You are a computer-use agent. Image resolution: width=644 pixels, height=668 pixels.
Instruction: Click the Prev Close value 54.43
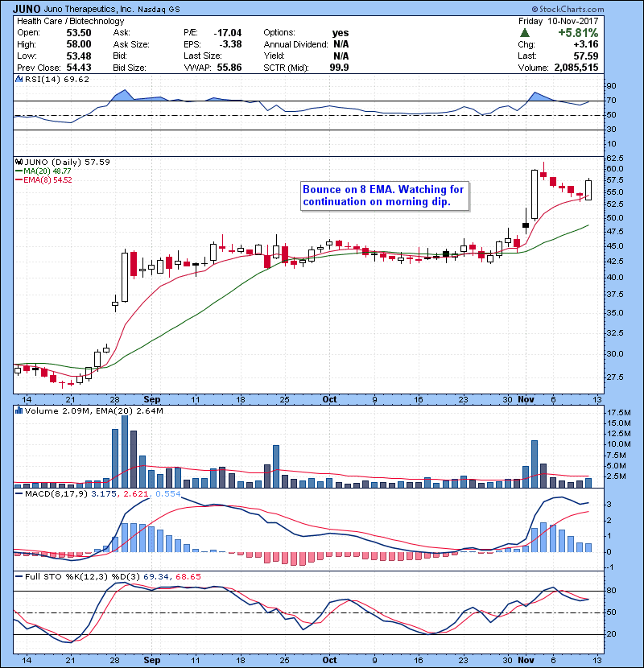coord(79,68)
